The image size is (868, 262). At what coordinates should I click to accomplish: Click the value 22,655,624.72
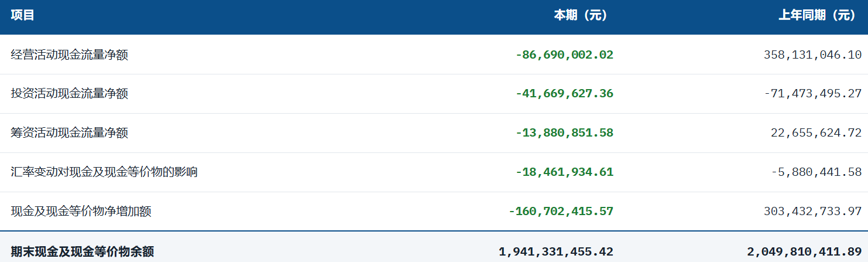tap(816, 133)
